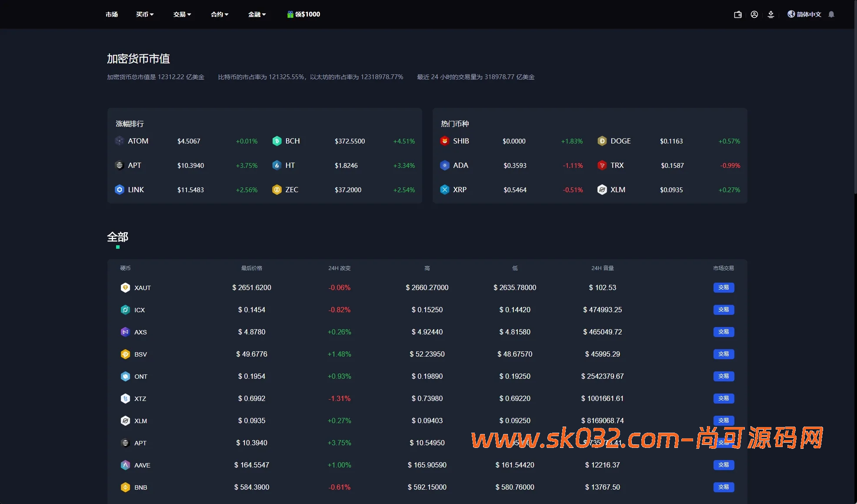Click the DOGE coin icon
Screen dimensions: 857x504
[602, 141]
